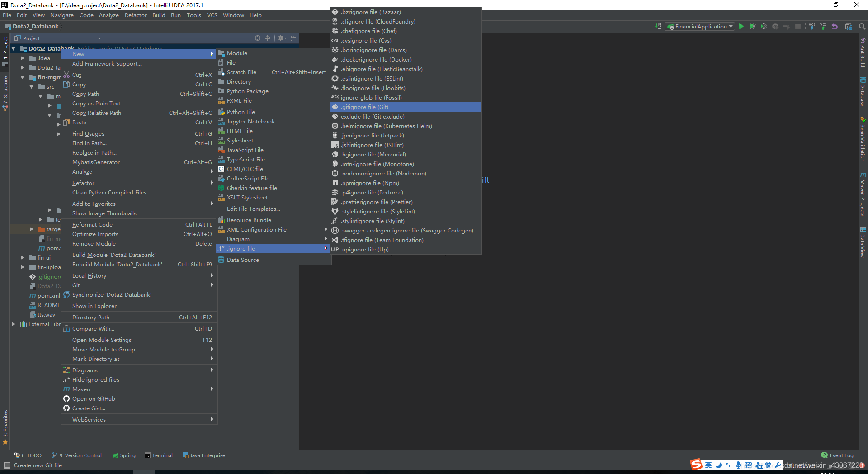Create new Module from New submenu
Viewport: 868px width, 474px height.
(273, 53)
